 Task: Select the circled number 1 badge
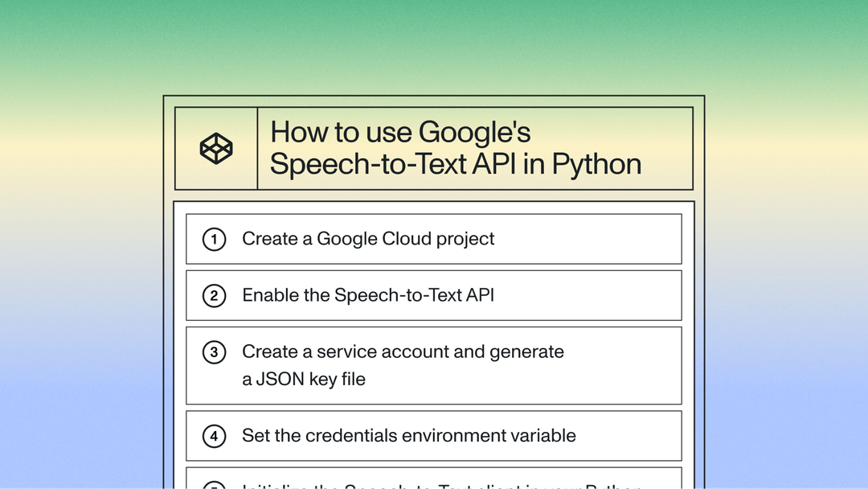click(x=214, y=239)
